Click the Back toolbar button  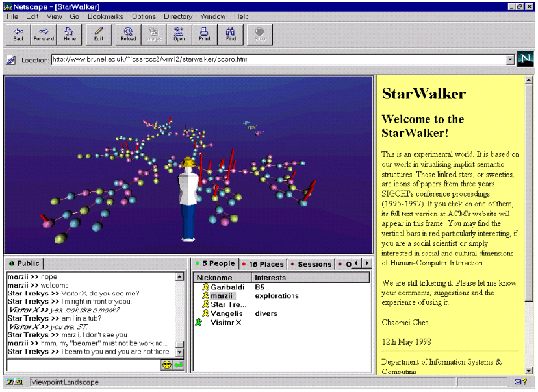(x=18, y=34)
